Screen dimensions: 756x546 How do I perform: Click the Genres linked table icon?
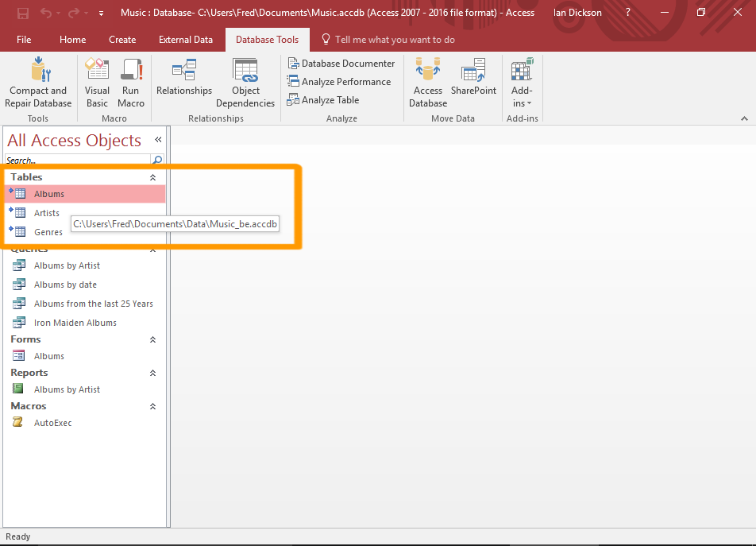pyautogui.click(x=17, y=231)
